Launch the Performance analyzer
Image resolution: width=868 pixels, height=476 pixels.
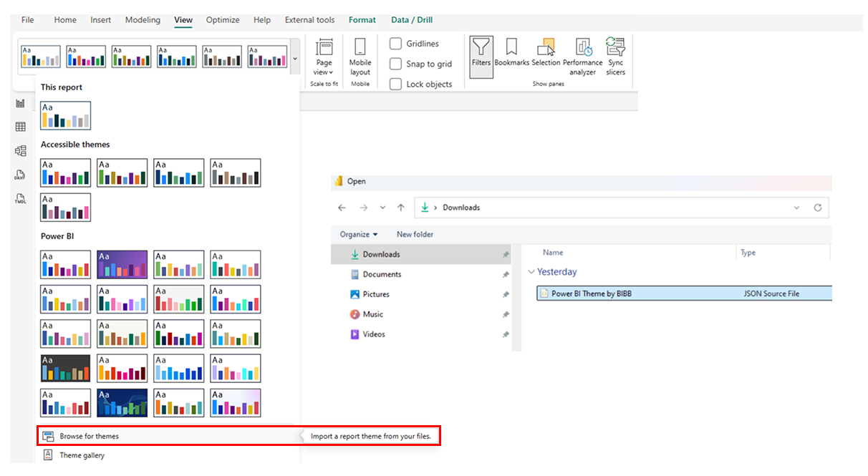[583, 57]
